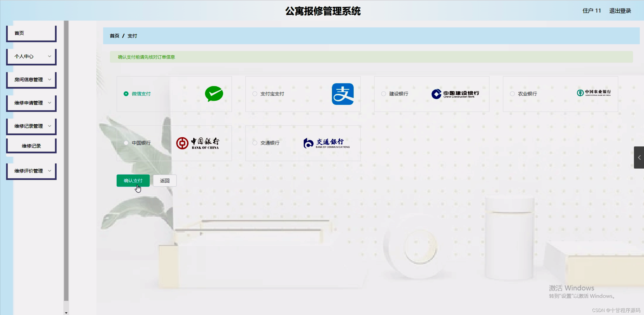Click the 返回 button

165,181
